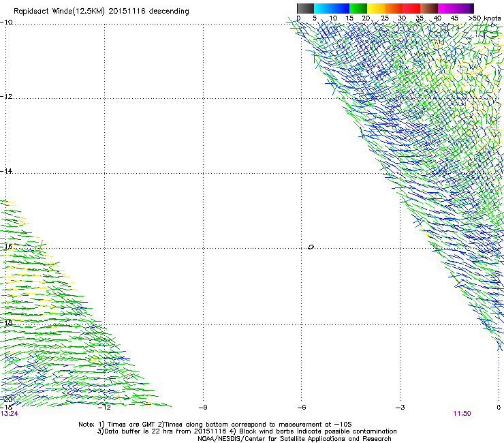Click the -20 latitude axis label
This screenshot has height=443, width=504.
pyautogui.click(x=6, y=400)
